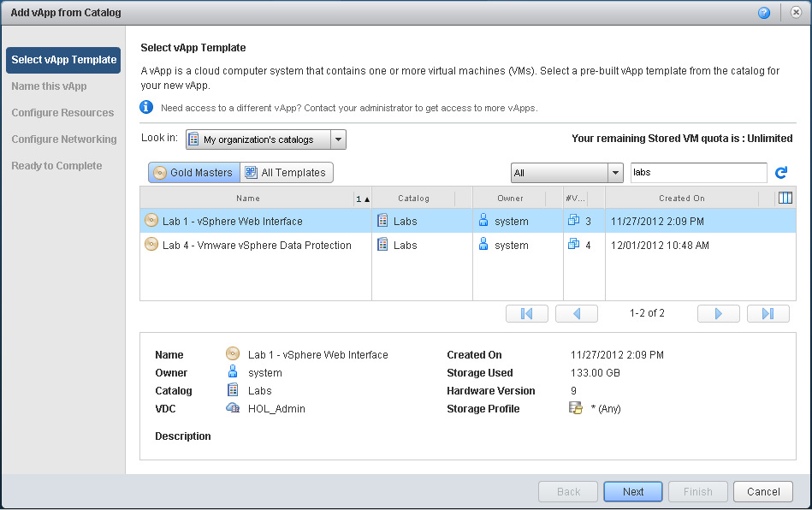Select the 'Configure Networking' wizard step
Screen dimensions: 812x510
[x=64, y=139]
